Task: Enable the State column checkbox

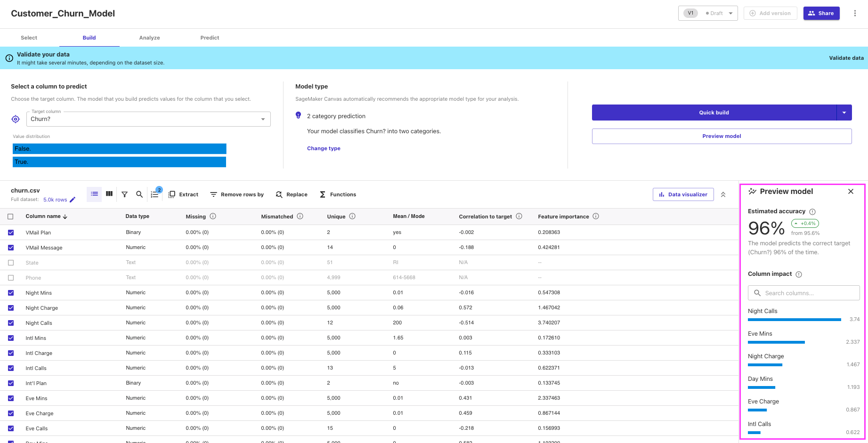Action: 10,262
